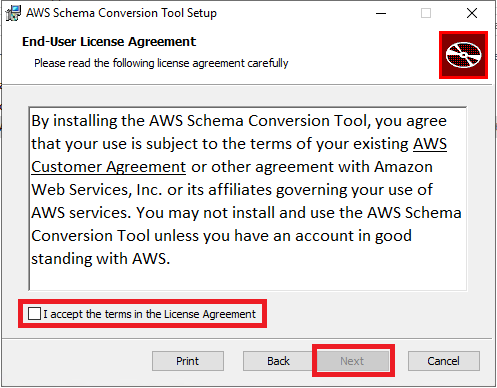
Task: Click 'By installing' at the start of the license text
Action: (74, 121)
